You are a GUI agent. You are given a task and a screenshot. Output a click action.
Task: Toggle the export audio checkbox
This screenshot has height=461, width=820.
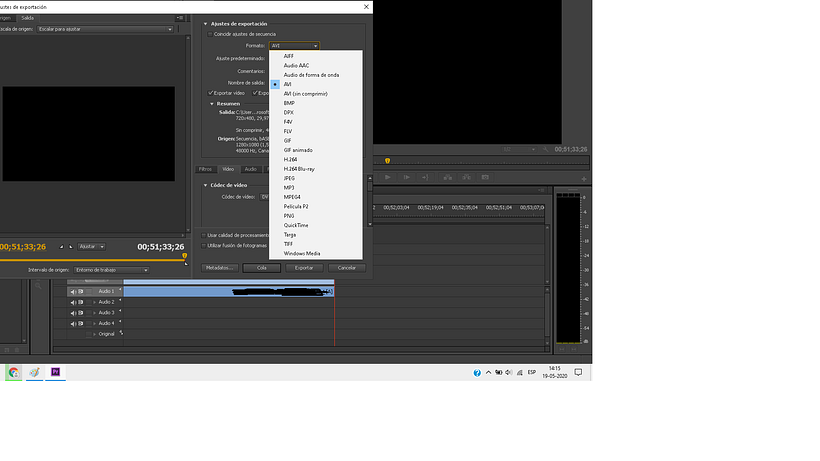255,93
